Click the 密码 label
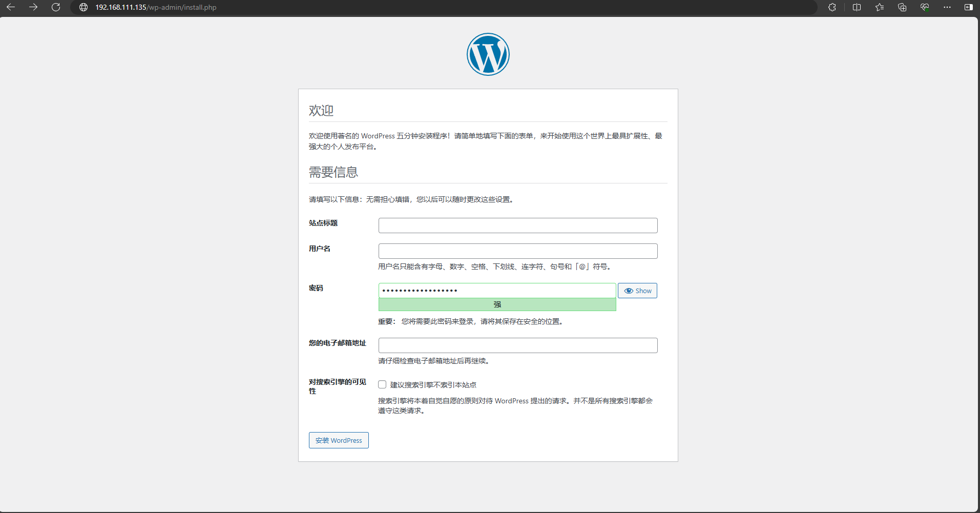The width and height of the screenshot is (980, 513). 316,288
